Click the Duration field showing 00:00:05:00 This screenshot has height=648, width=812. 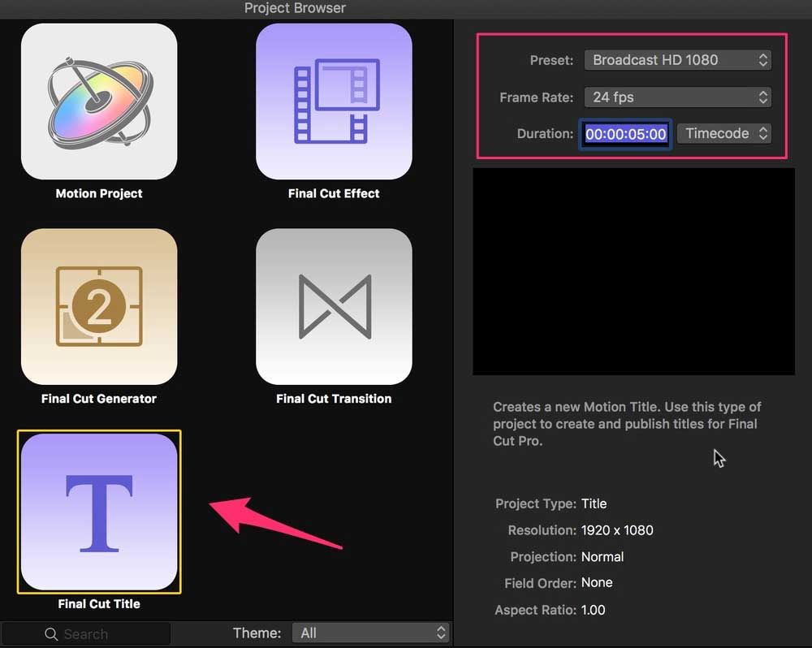click(x=625, y=134)
